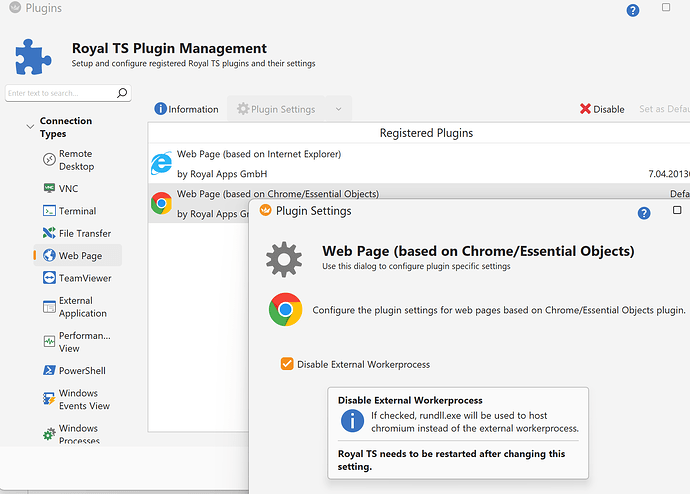The width and height of the screenshot is (690, 494).
Task: Click the Windows Events View icon
Action: [x=49, y=399]
